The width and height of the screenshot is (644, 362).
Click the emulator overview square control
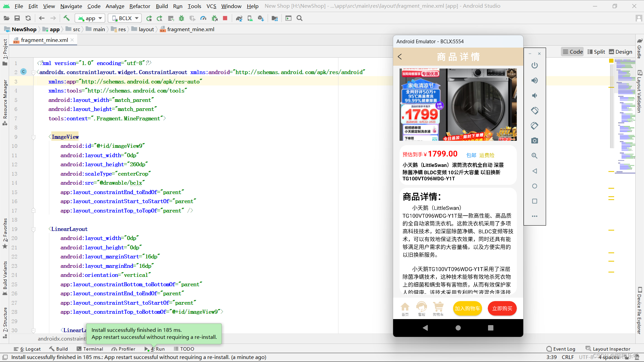(535, 201)
